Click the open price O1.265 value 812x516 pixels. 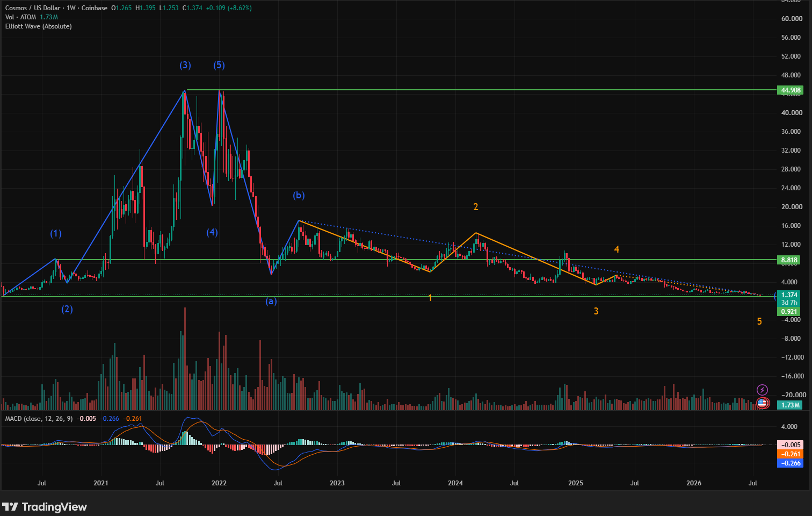(121, 8)
